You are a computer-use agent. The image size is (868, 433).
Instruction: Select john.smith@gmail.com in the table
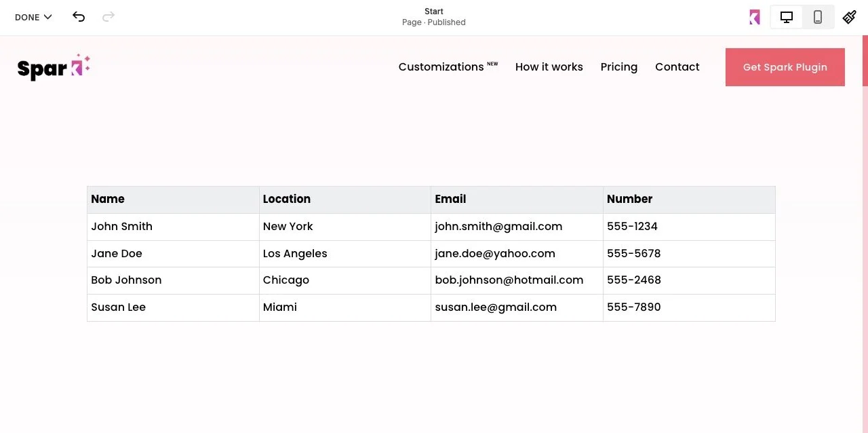(498, 226)
